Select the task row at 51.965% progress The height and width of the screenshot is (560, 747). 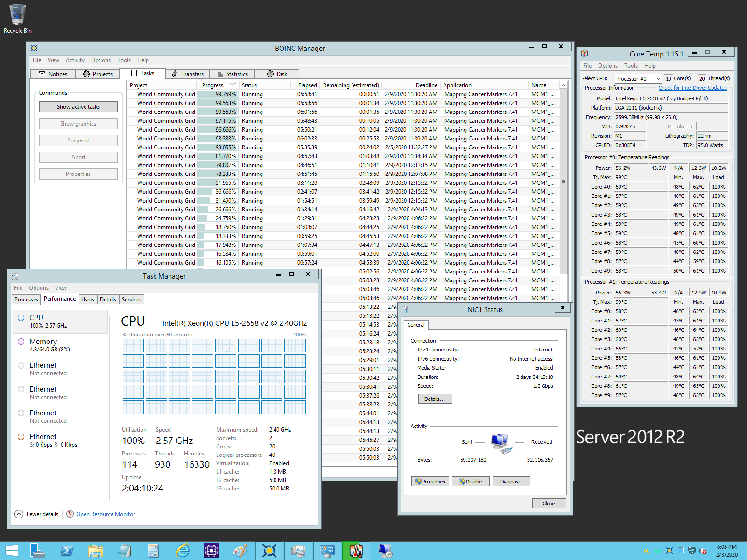(343, 182)
